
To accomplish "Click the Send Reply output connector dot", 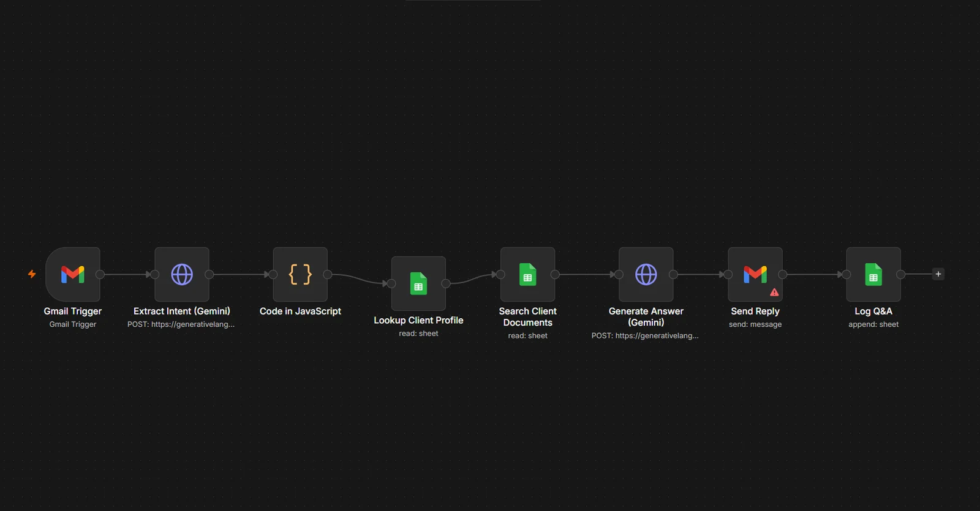I will click(782, 274).
